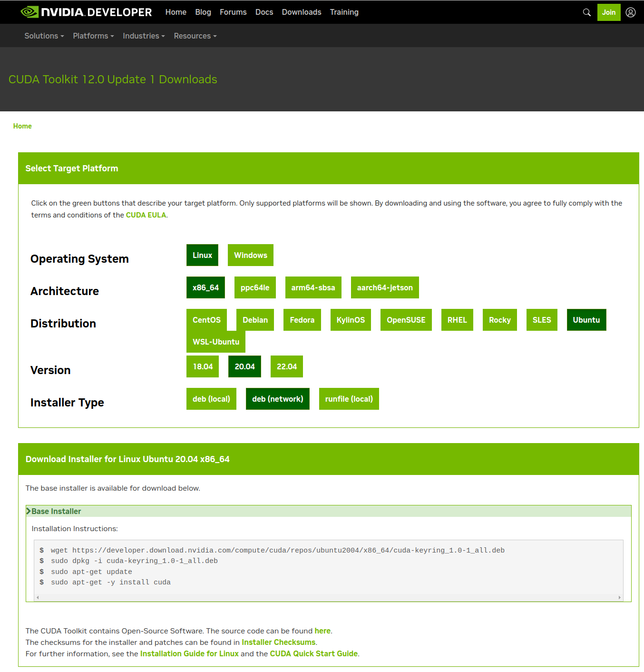Open the user account profile icon
The height and width of the screenshot is (672, 644).
[631, 12]
